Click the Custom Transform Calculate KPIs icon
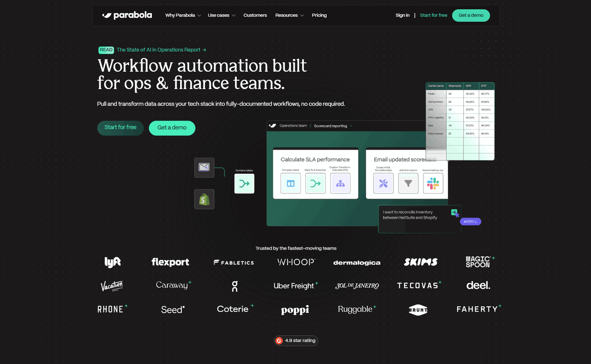The image size is (591, 364). 340,183
